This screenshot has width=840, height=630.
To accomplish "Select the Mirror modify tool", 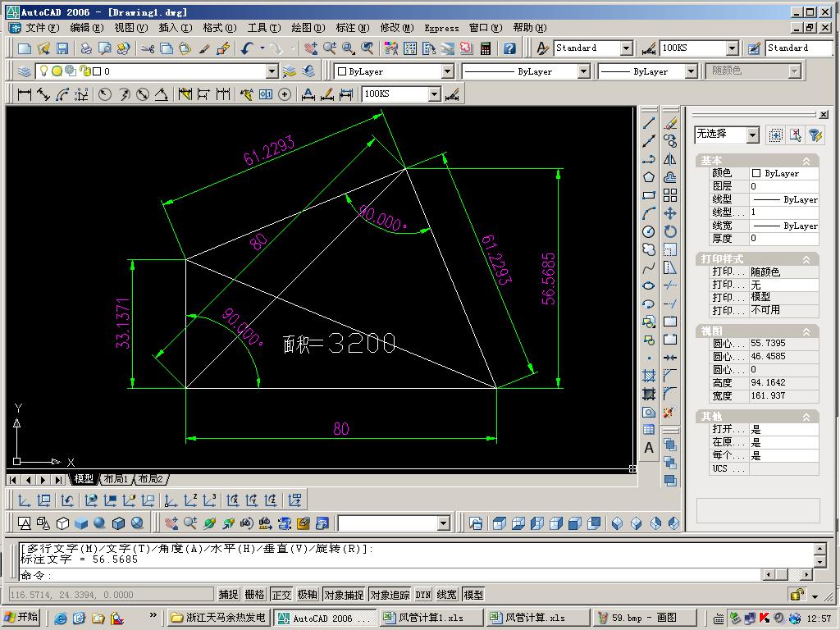I will pyautogui.click(x=670, y=159).
